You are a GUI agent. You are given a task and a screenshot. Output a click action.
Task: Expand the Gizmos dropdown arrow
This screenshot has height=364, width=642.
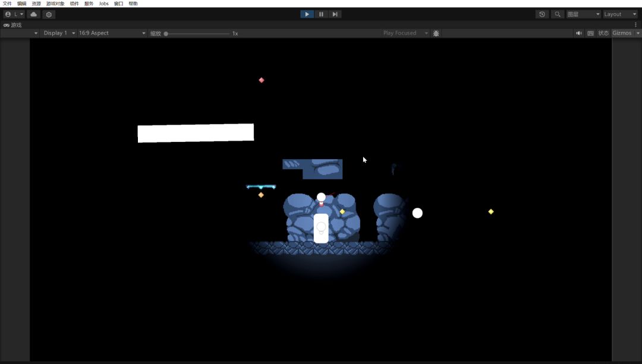coord(638,33)
